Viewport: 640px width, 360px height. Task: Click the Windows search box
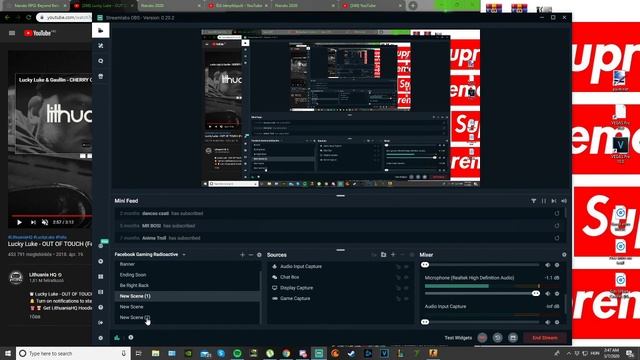73,353
